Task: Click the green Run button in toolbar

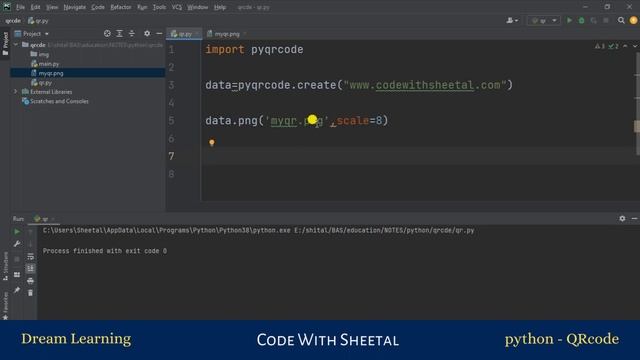Action: (569, 20)
